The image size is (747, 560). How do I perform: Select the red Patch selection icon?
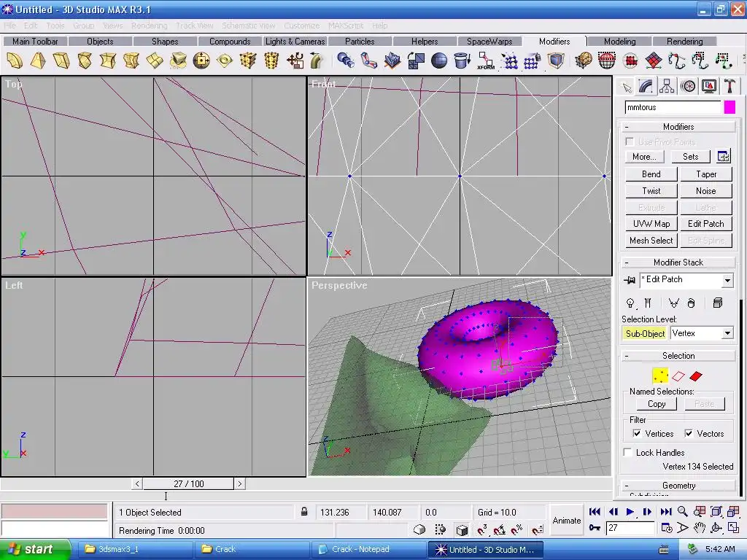(x=696, y=376)
